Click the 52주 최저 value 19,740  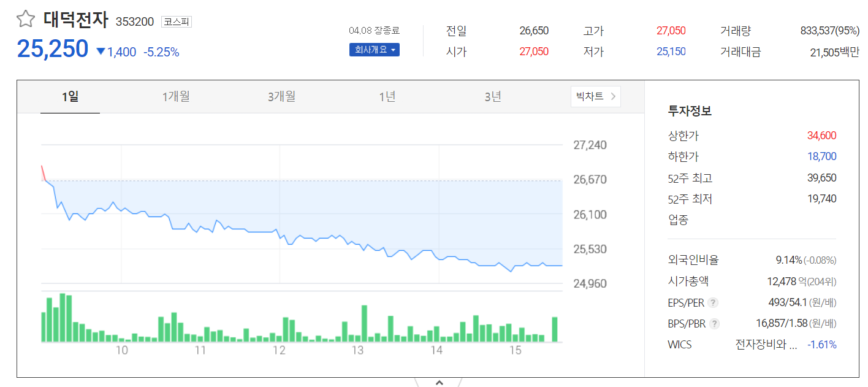point(822,199)
